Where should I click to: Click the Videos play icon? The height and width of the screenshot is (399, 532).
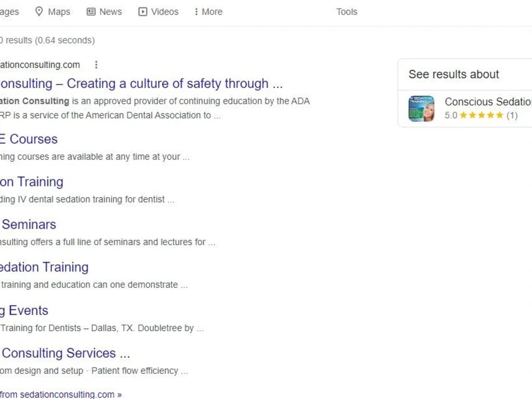(x=143, y=12)
